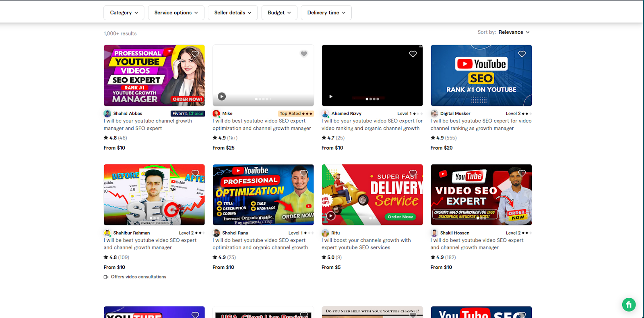Play video on Mike's gig thumbnail
The width and height of the screenshot is (644, 318).
tap(222, 96)
